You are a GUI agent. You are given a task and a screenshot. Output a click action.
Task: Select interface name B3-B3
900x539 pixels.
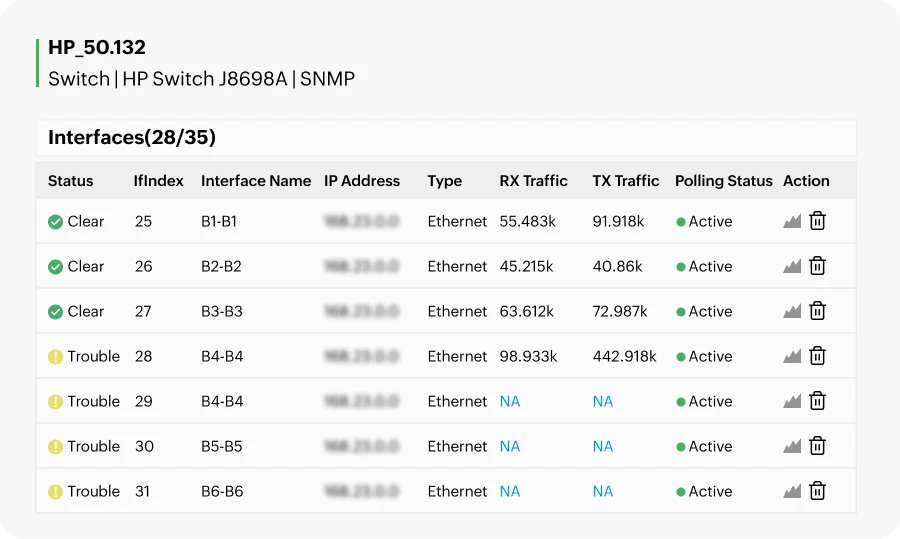tap(222, 312)
